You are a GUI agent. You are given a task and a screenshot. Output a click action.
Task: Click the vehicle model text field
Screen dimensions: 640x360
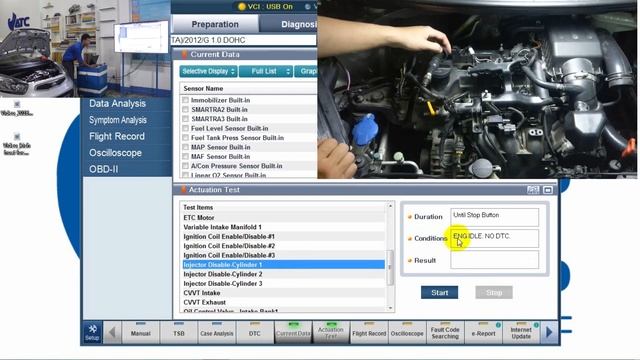point(244,40)
